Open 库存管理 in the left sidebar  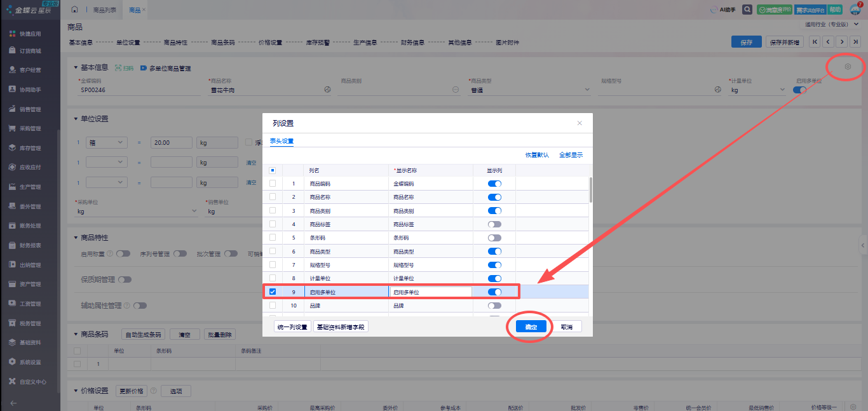(x=30, y=148)
